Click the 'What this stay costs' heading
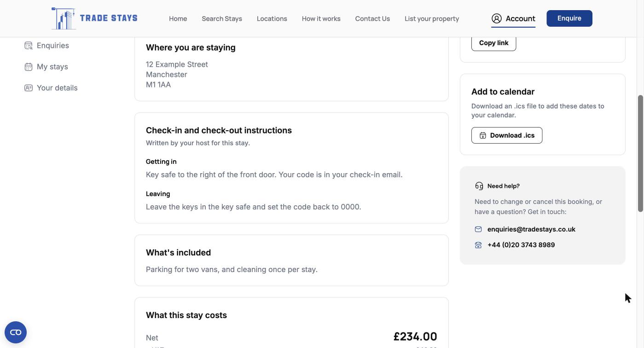The image size is (644, 348). tap(186, 315)
